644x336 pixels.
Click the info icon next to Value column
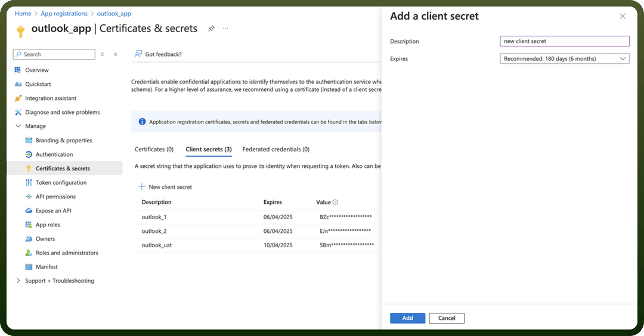[x=335, y=202]
